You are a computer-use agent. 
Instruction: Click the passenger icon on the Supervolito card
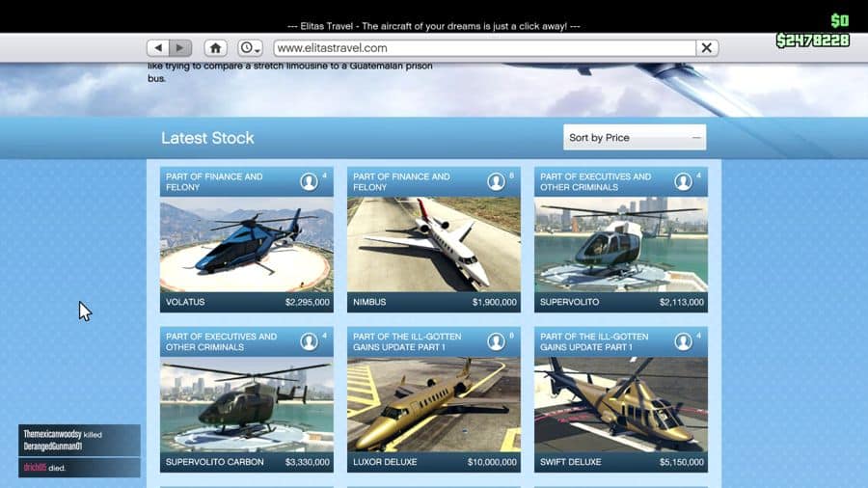point(683,181)
